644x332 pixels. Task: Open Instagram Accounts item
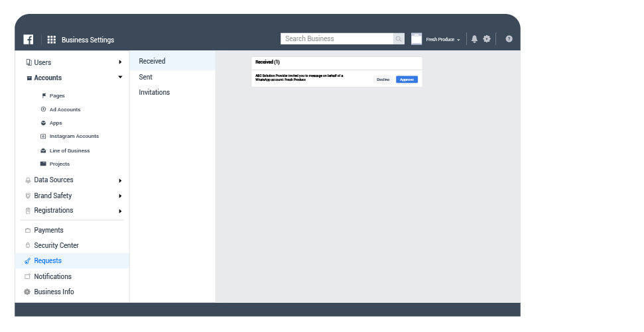[74, 137]
